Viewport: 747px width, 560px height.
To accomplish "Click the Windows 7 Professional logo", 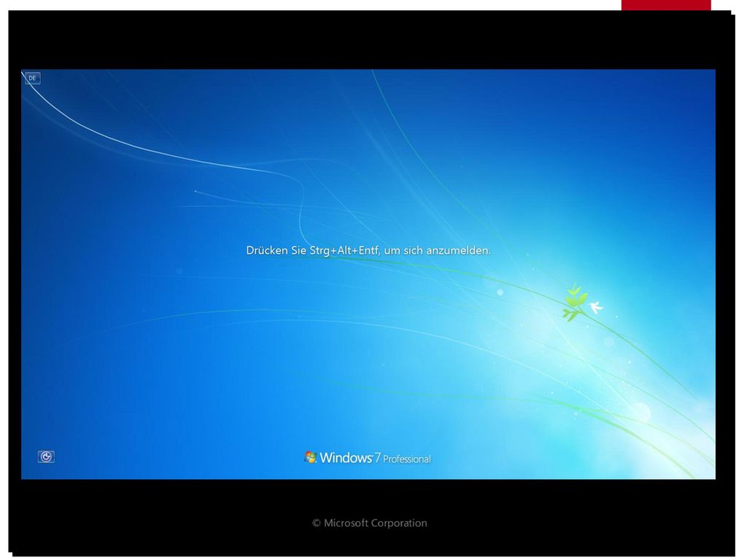I will point(368,458).
